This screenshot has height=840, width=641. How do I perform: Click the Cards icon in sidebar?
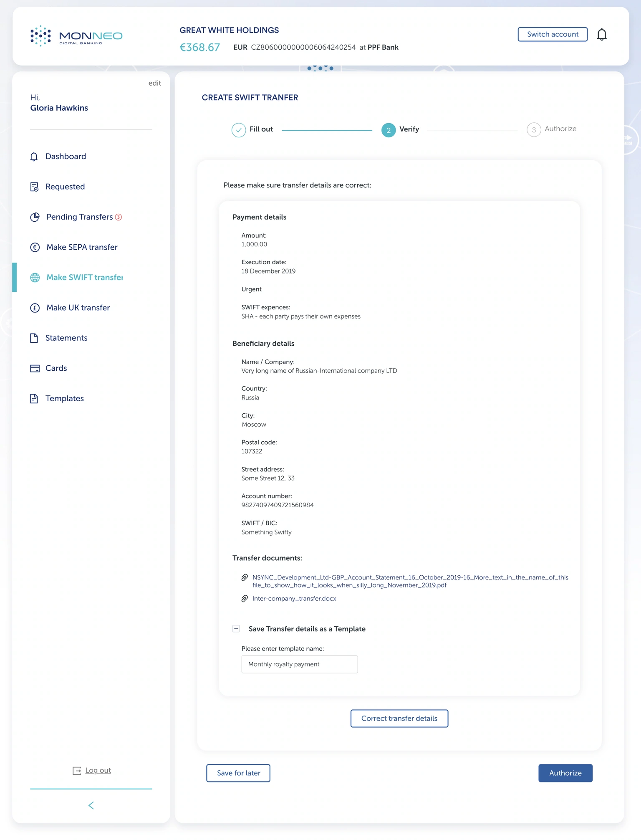pos(35,368)
